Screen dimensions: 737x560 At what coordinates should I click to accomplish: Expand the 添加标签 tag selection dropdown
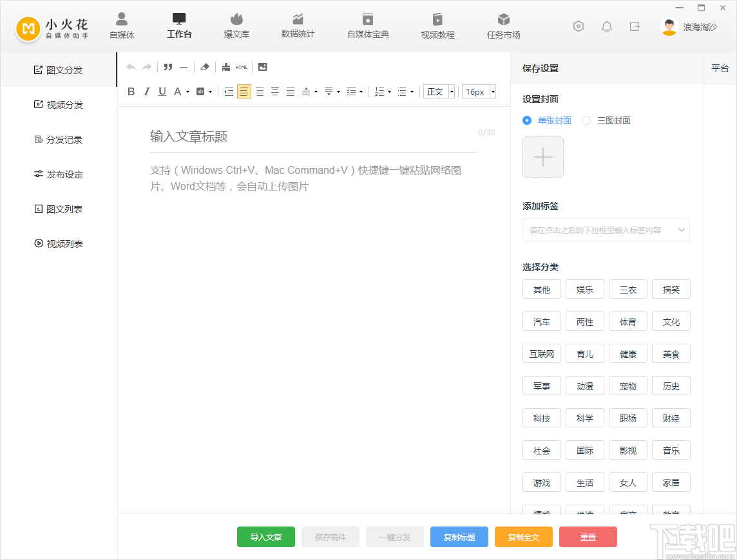point(606,230)
